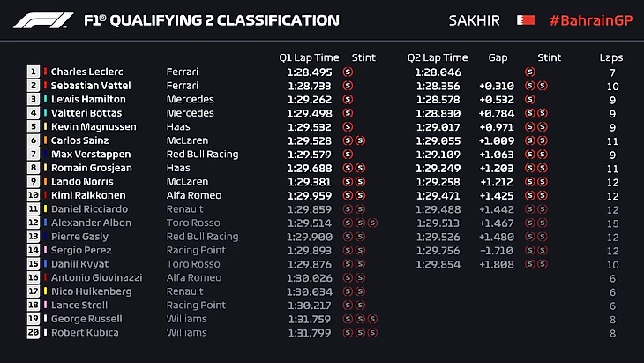Viewport: 644px width, 363px height.
Task: Click Lance Stroll's Q1 stint tyre icon
Action: 348,305
